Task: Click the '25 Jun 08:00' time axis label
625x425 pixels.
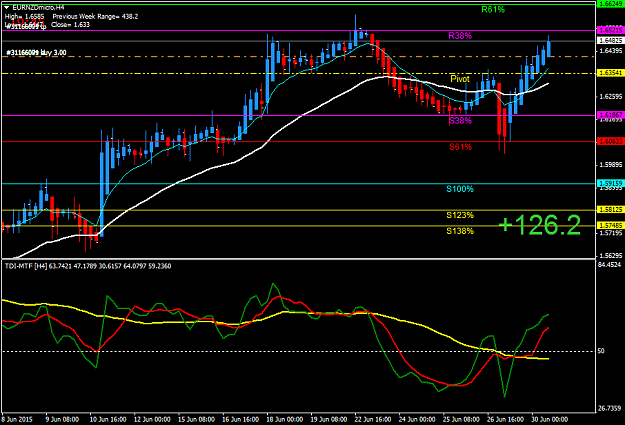Action: (462, 419)
